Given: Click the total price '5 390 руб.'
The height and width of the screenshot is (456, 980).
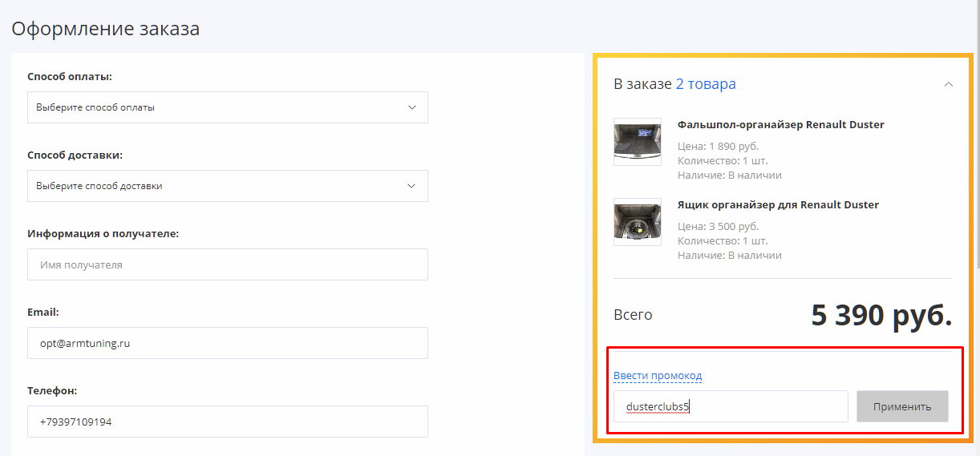Looking at the screenshot, I should pos(881,315).
